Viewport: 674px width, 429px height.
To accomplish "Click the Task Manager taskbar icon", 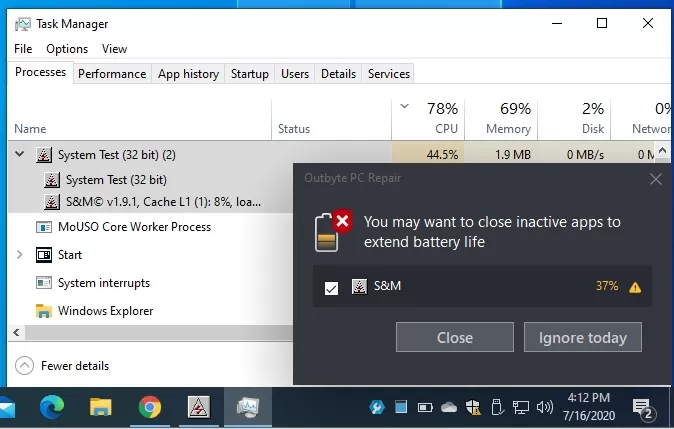I will click(248, 407).
